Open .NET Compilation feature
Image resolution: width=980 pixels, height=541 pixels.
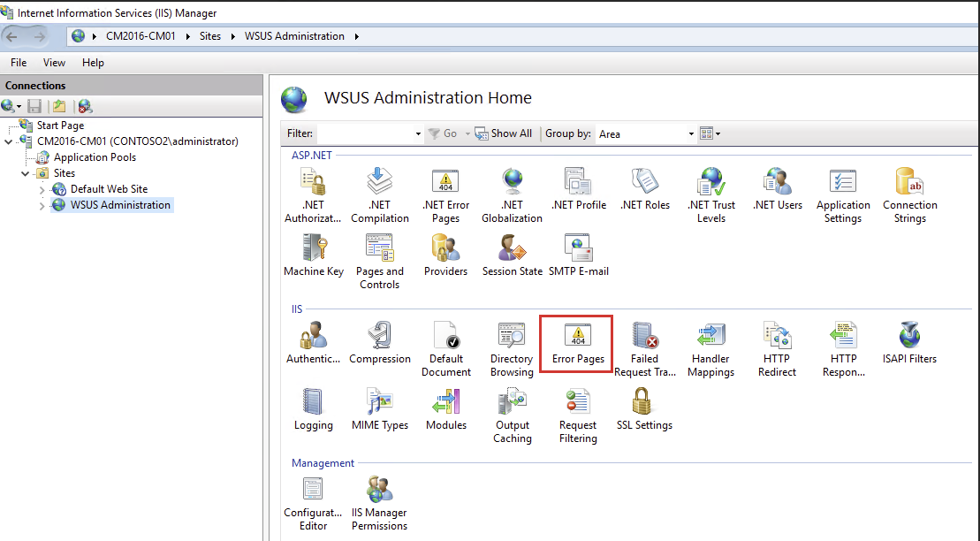click(x=379, y=195)
